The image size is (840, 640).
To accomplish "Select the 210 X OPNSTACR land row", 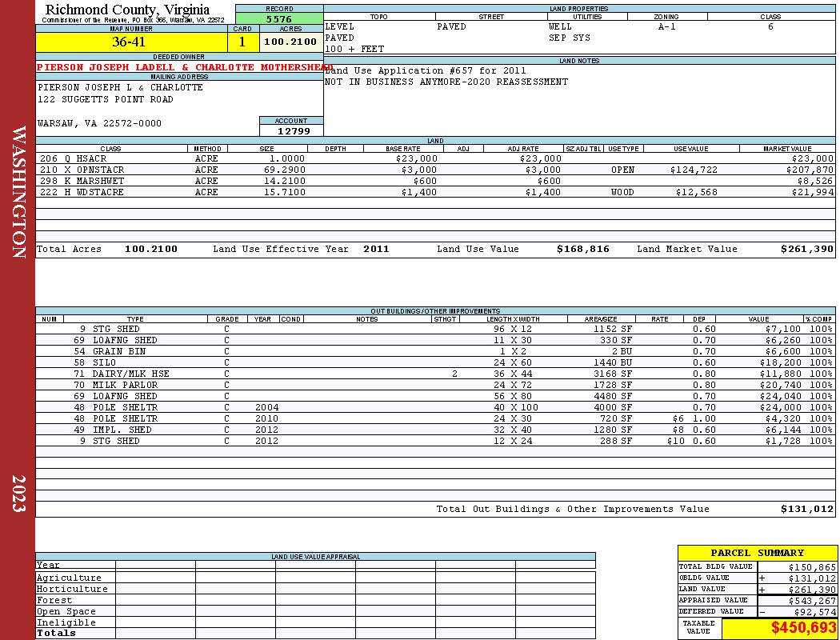I will [x=435, y=170].
